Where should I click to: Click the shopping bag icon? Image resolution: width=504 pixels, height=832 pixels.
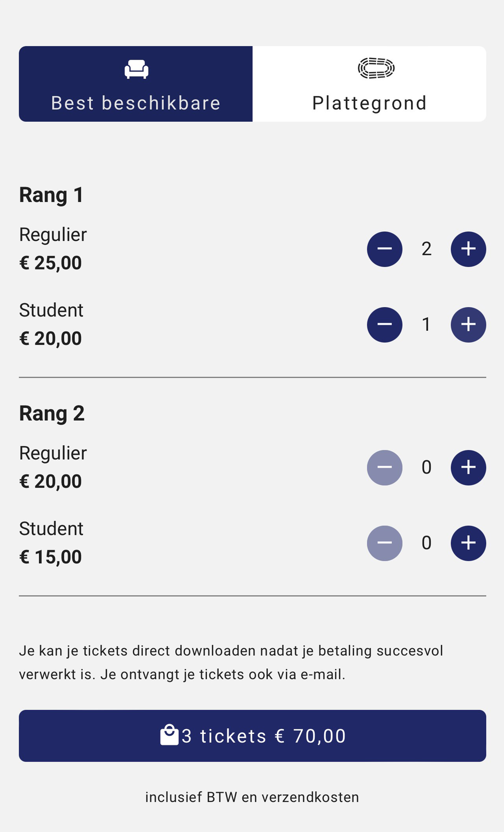pyautogui.click(x=169, y=735)
